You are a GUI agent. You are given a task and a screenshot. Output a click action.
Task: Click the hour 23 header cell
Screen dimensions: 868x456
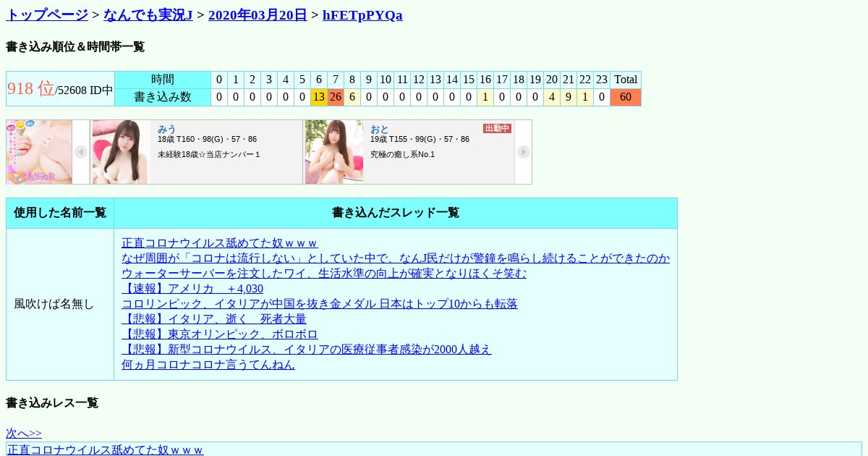[602, 80]
